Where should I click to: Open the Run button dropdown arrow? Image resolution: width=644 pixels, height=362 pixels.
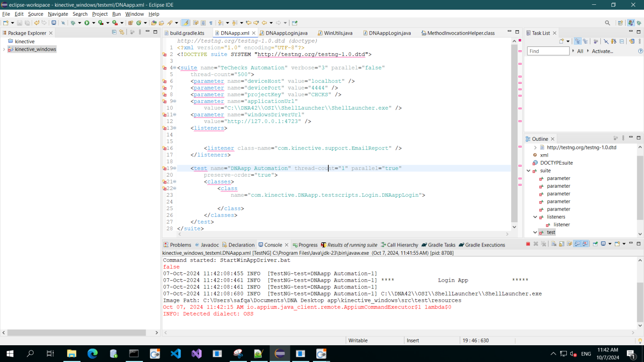pos(93,23)
